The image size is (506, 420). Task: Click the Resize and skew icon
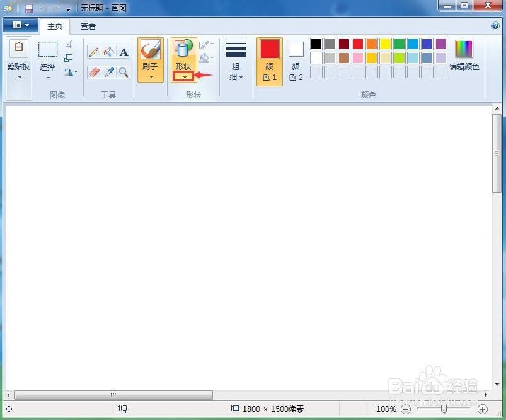pyautogui.click(x=69, y=58)
